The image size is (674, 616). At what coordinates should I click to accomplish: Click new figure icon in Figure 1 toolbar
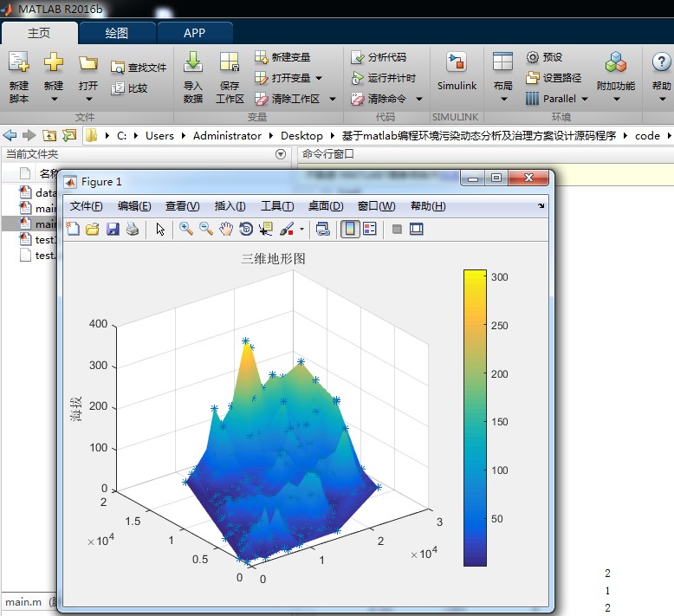[73, 229]
